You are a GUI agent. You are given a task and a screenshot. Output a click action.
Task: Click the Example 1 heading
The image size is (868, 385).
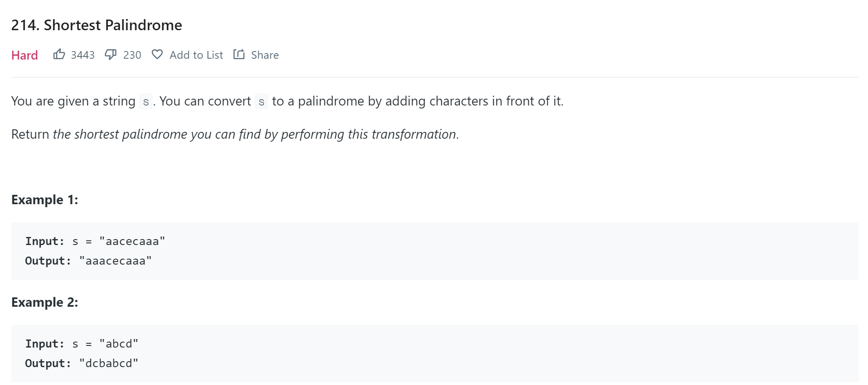pos(45,200)
